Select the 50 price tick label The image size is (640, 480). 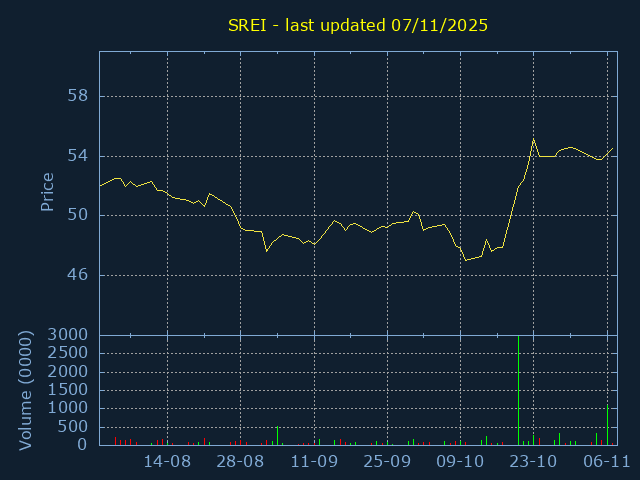click(78, 215)
